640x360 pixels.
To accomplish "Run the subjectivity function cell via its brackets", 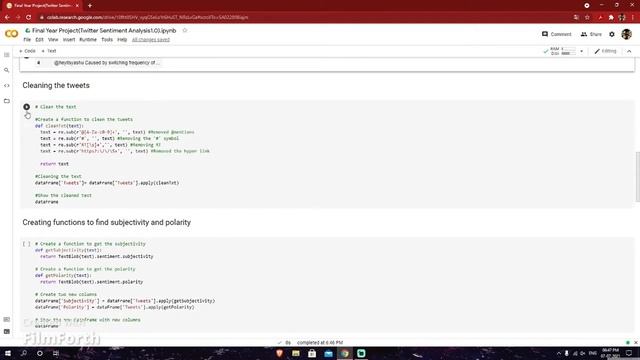I will (27, 244).
